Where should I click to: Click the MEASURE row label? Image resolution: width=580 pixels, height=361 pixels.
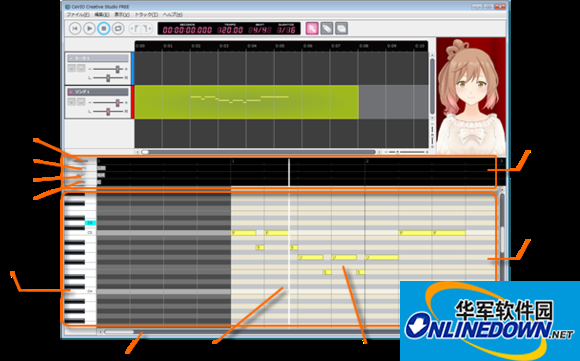point(80,161)
